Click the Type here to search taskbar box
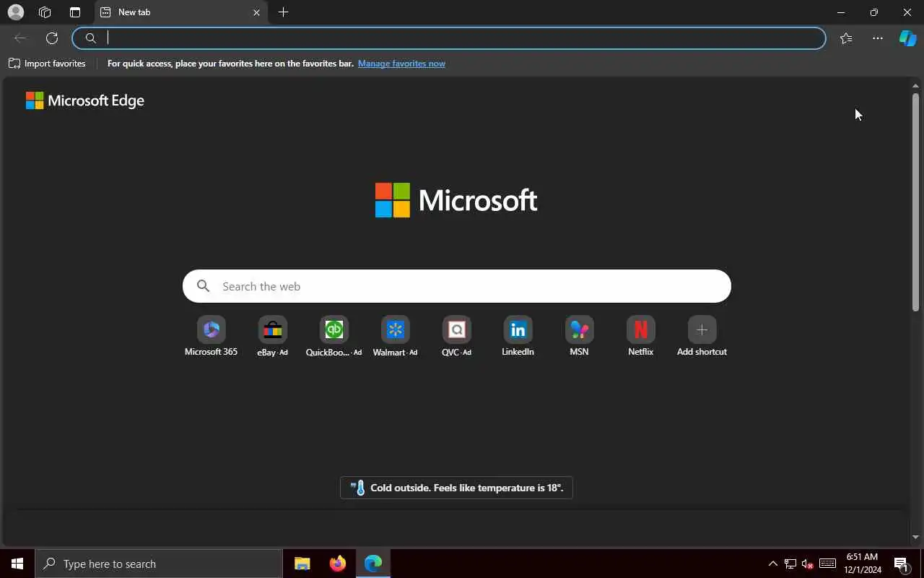The height and width of the screenshot is (578, 924). click(x=159, y=564)
